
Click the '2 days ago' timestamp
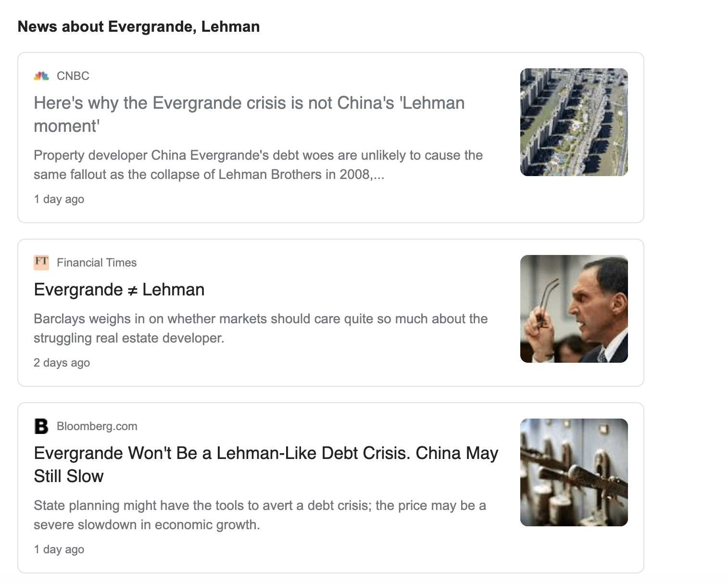click(62, 363)
